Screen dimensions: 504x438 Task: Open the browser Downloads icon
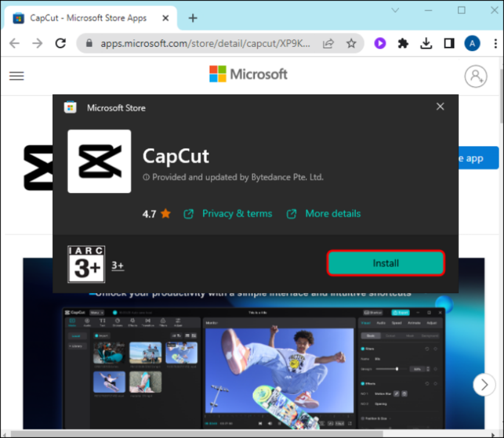point(426,43)
